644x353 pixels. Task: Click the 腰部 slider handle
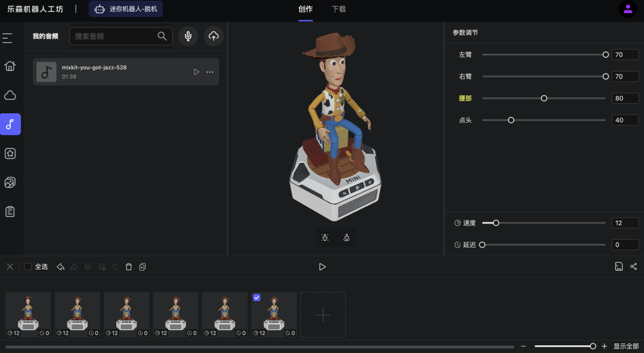click(544, 98)
